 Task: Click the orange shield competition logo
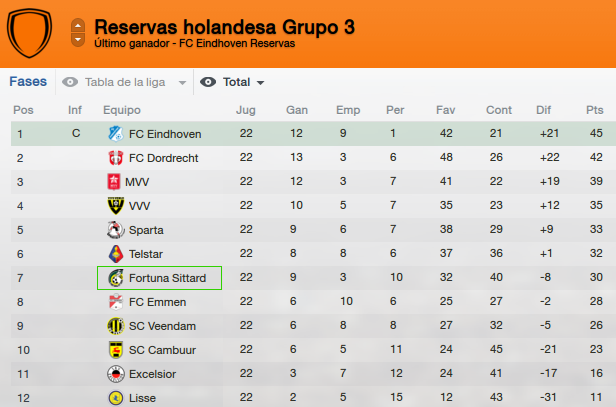tap(29, 33)
